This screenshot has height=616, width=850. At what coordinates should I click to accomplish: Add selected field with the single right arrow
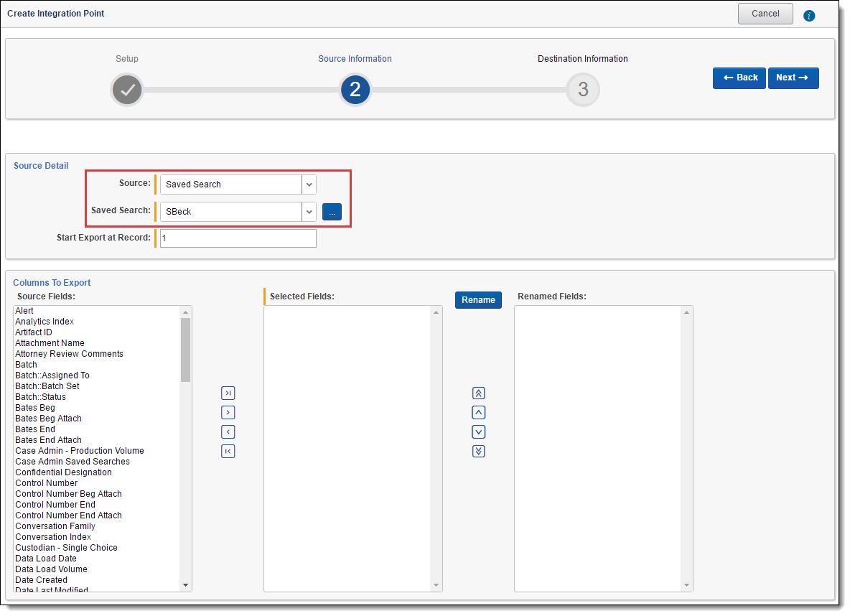[x=228, y=413]
